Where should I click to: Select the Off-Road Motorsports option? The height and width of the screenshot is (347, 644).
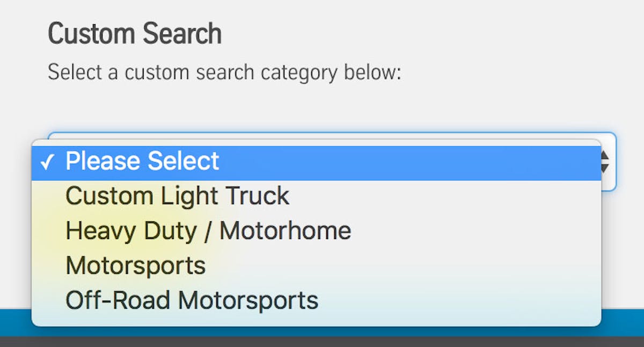point(192,300)
